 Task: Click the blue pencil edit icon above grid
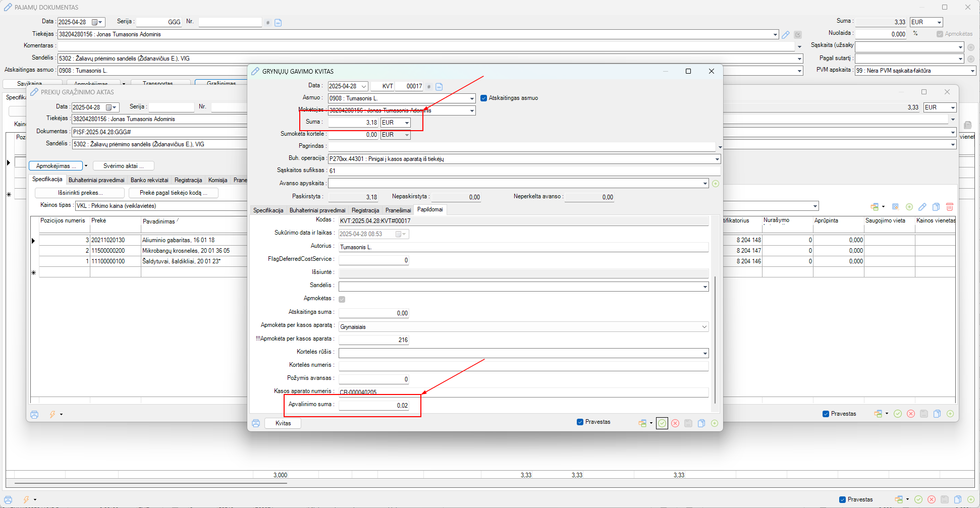[922, 207]
